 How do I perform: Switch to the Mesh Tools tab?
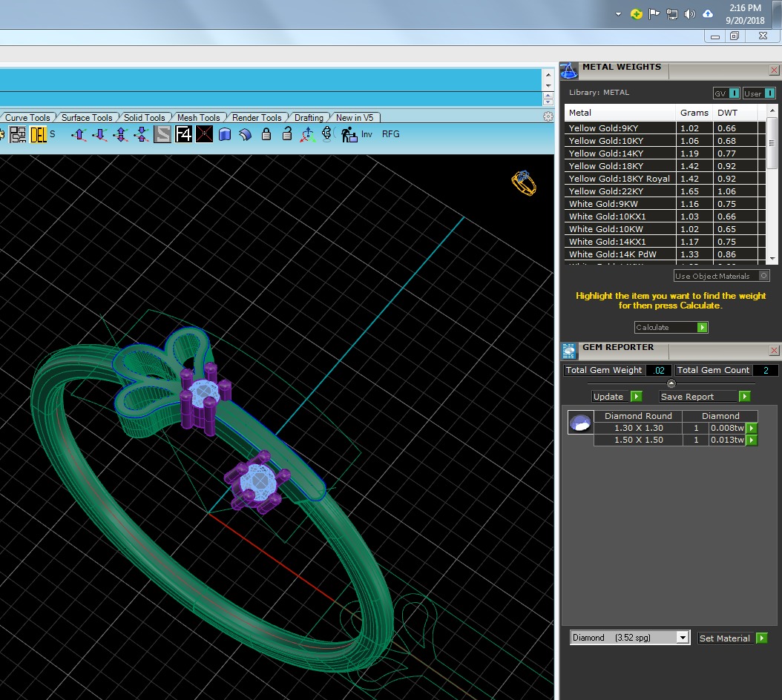(x=199, y=118)
